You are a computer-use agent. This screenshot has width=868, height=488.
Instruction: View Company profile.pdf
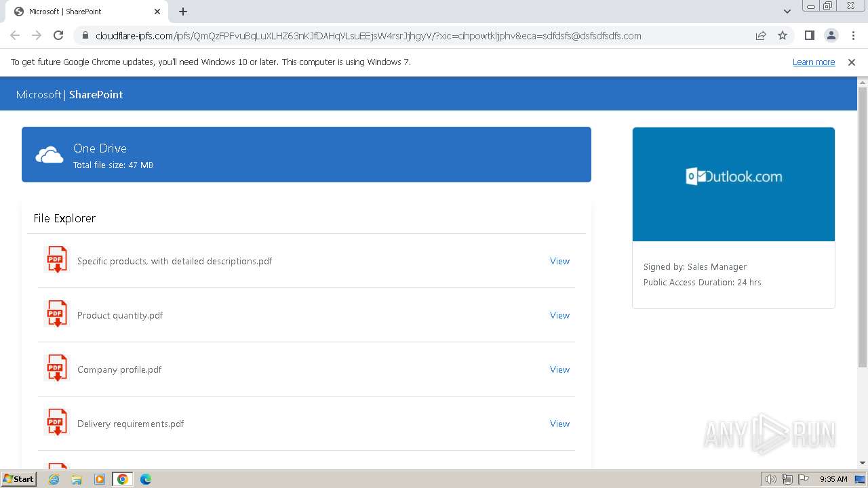point(559,369)
